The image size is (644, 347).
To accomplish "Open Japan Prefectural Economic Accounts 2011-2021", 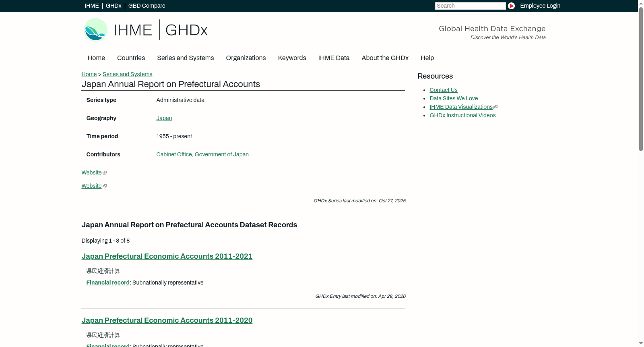I will (x=167, y=256).
